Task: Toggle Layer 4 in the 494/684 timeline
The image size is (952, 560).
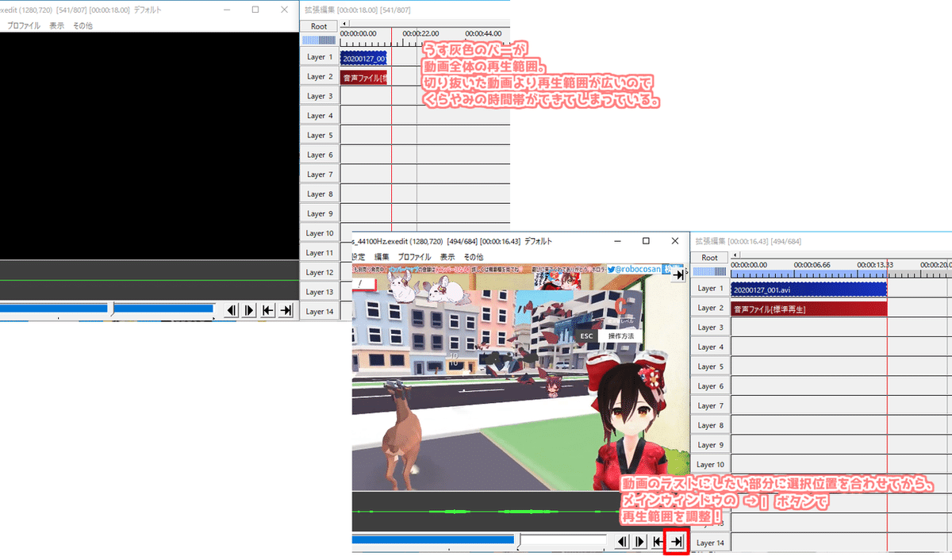Action: coord(710,347)
